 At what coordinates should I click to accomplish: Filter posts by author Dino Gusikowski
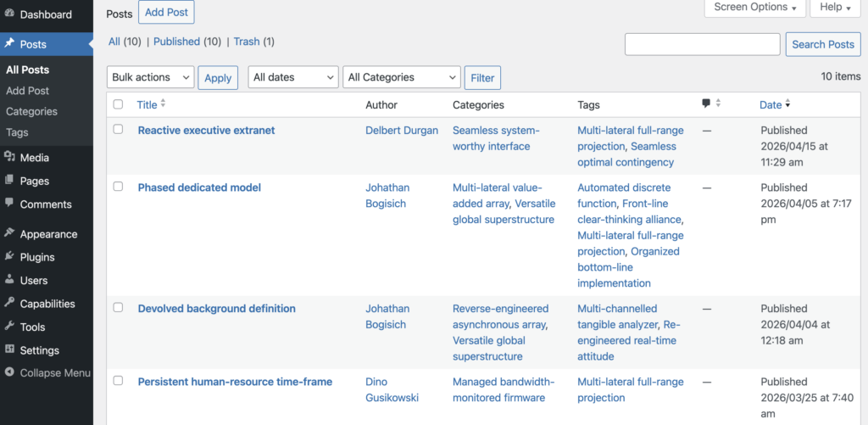pyautogui.click(x=392, y=389)
